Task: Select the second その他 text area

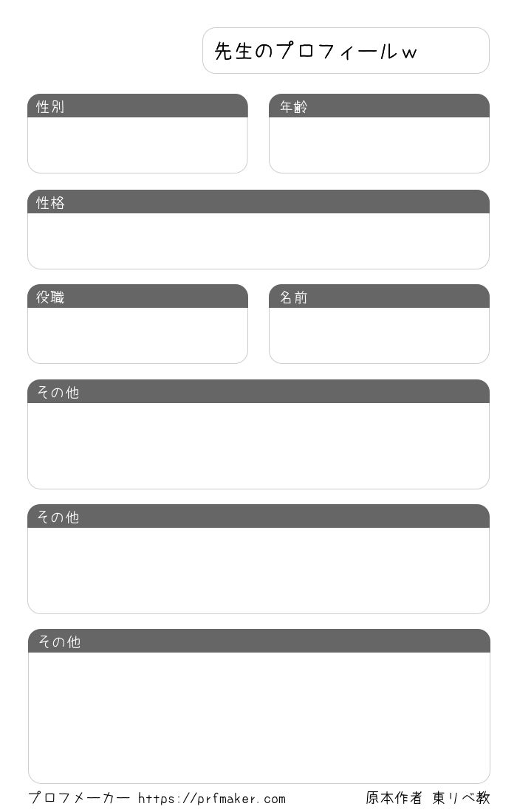Action: pos(258,571)
